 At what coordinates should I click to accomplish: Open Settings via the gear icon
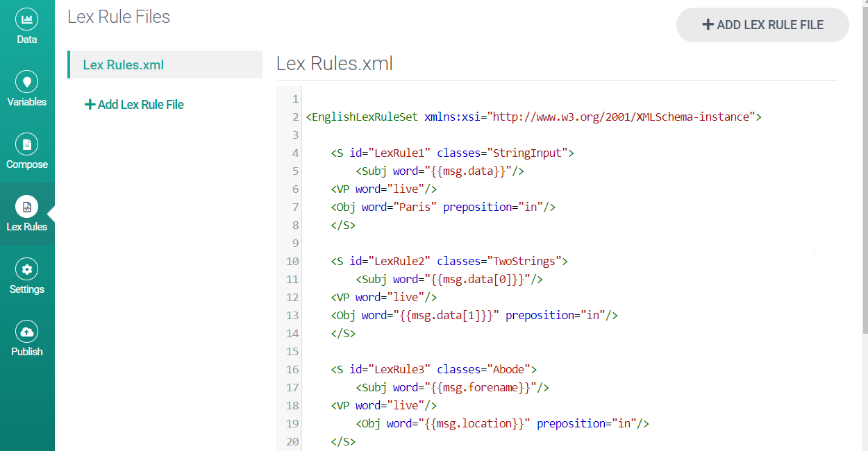[27, 269]
